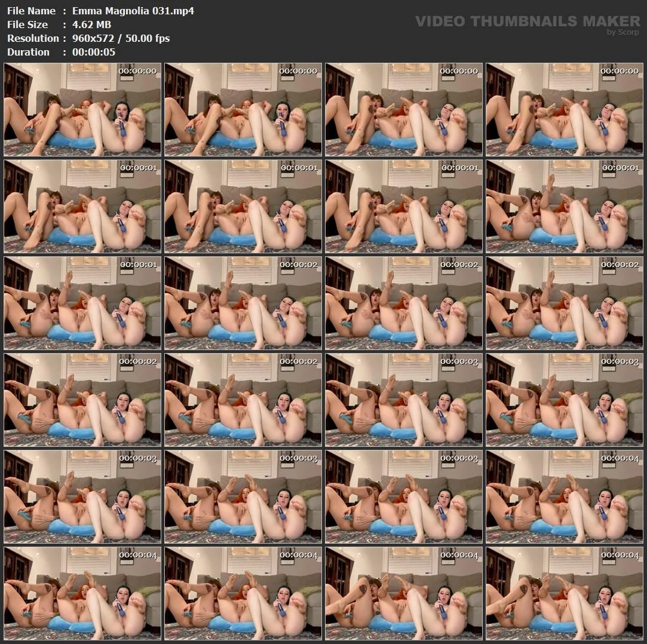
Task: Select the final thumbnail in the bottom row
Action: (x=564, y=593)
